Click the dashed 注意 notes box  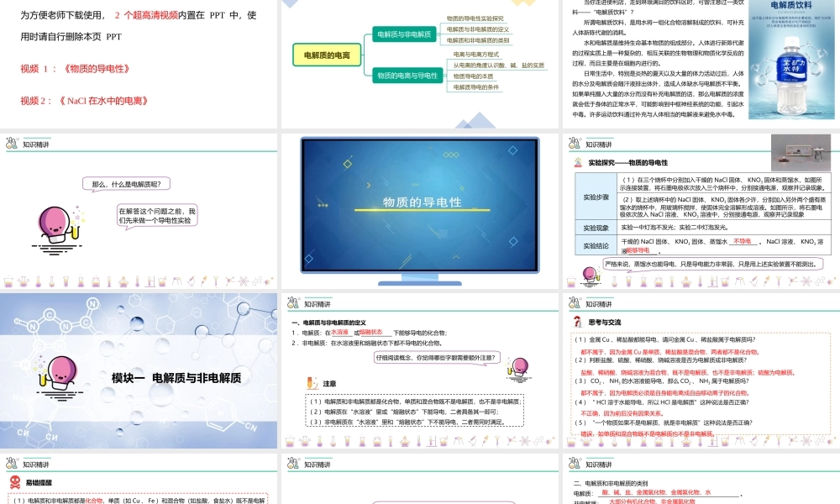pos(414,412)
